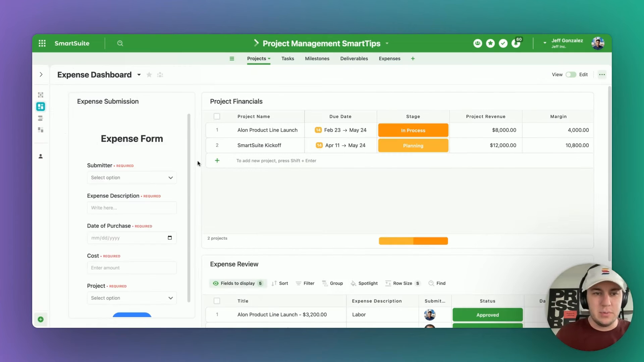This screenshot has width=644, height=362.
Task: Click the people/contacts sidebar icon
Action: pyautogui.click(x=41, y=157)
